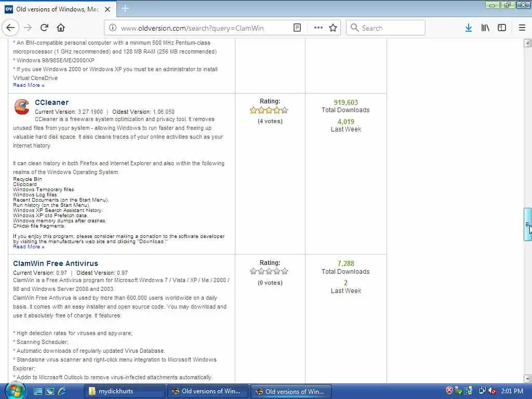The image size is (532, 399).
Task: Toggle the sidebar view
Action: tap(502, 28)
